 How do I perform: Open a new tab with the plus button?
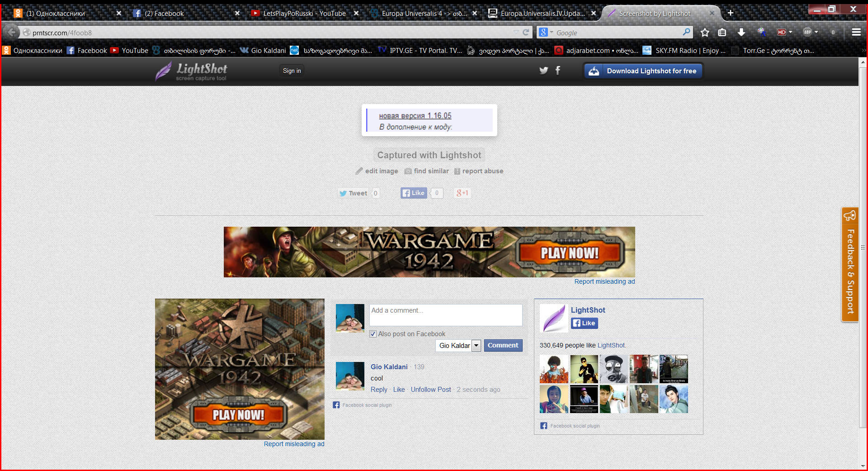tap(731, 13)
